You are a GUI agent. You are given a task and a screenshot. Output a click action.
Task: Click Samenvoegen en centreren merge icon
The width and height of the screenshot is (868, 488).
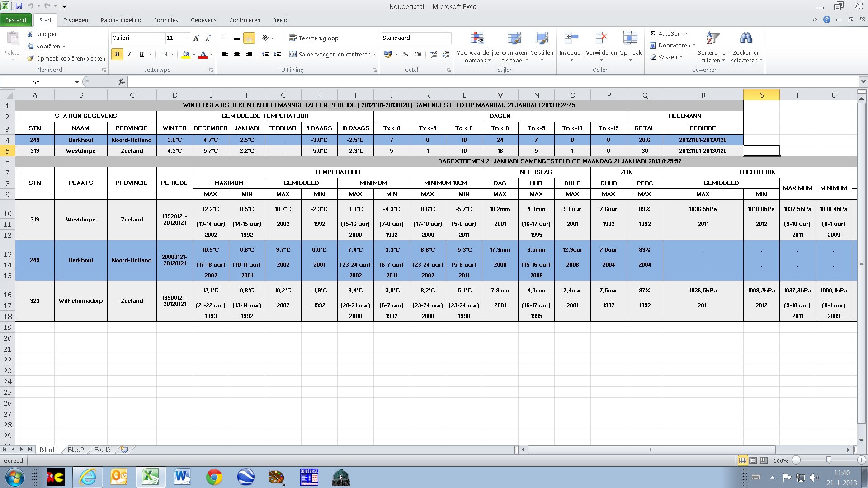293,54
